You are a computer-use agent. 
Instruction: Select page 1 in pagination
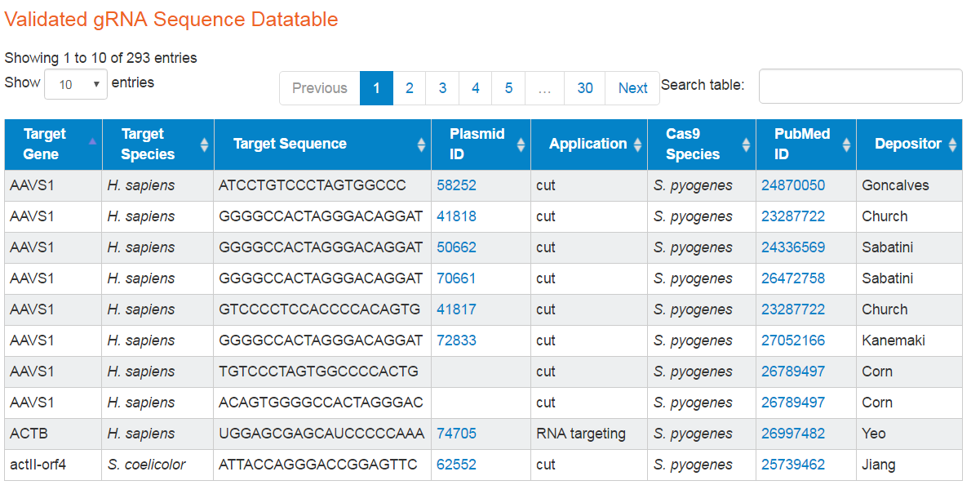pyautogui.click(x=376, y=87)
